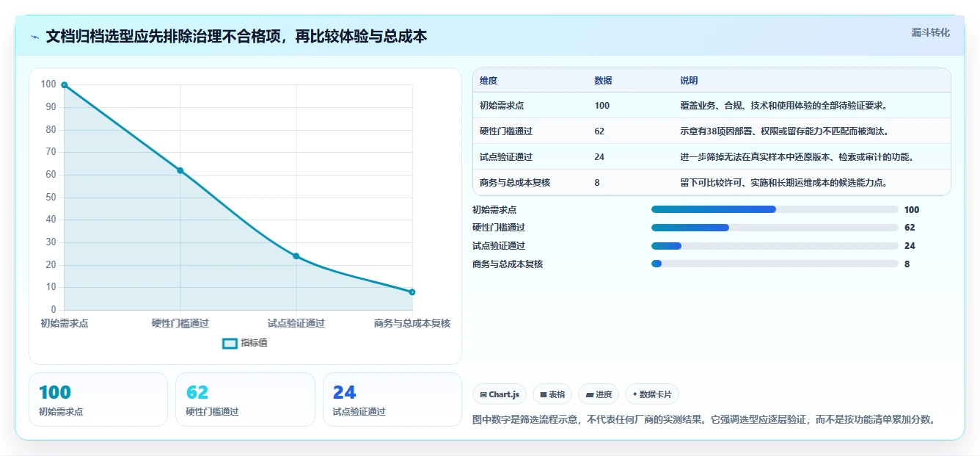Click the 表格 chip
The image size is (980, 456).
[552, 394]
